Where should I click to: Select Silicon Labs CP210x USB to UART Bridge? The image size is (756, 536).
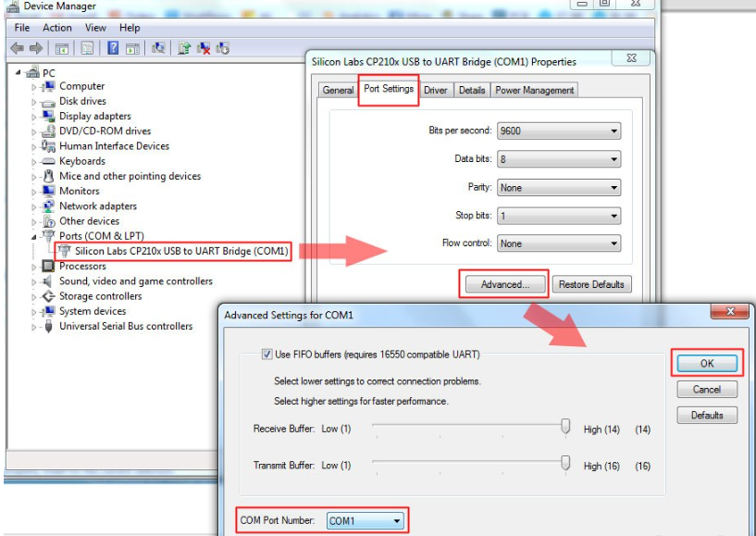coord(181,251)
